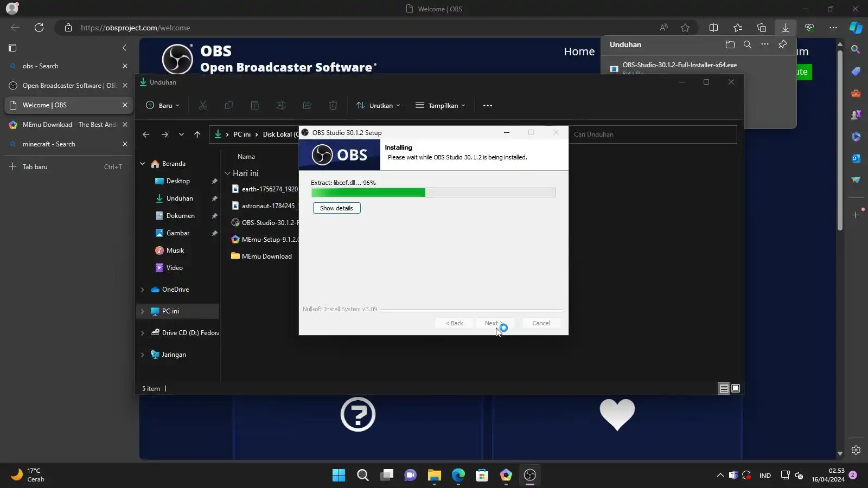The image size is (868, 488).
Task: Open Microsoft Store from taskbar
Action: 482,476
